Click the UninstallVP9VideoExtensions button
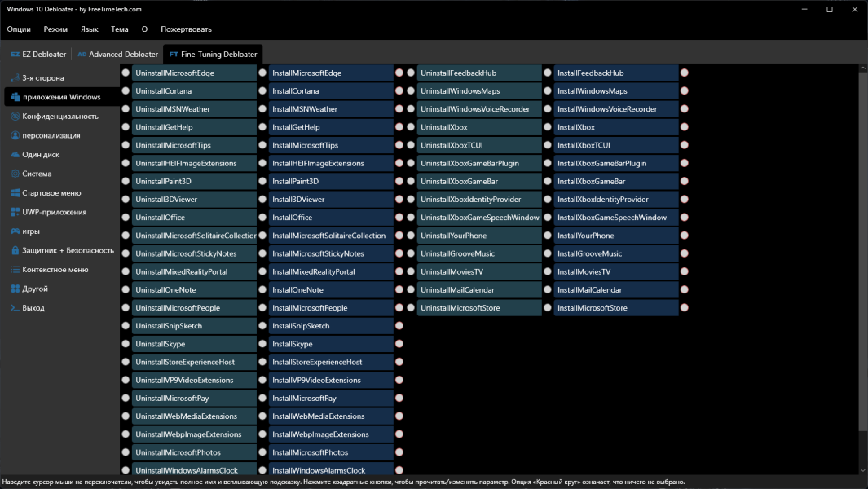The width and height of the screenshot is (868, 489). click(x=194, y=380)
